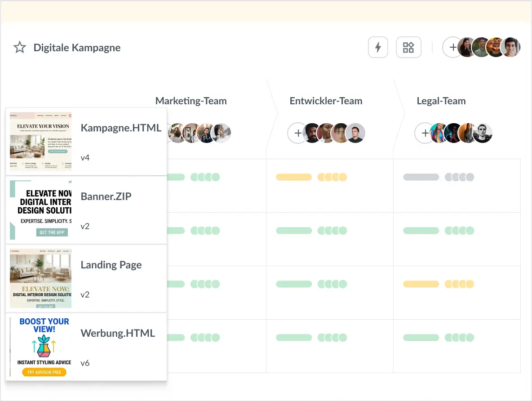Select the Legal-Team column header
This screenshot has height=401, width=532.
coord(441,101)
